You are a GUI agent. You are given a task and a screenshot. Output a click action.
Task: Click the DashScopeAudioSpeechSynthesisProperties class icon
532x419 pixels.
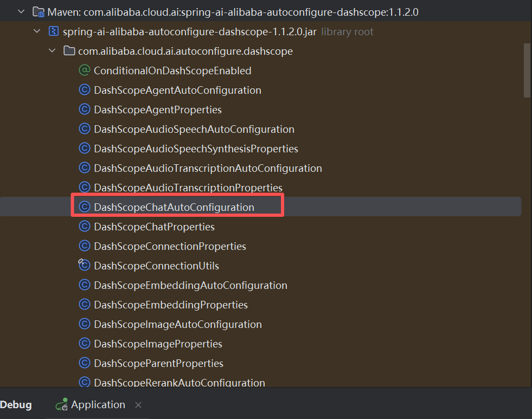point(85,148)
